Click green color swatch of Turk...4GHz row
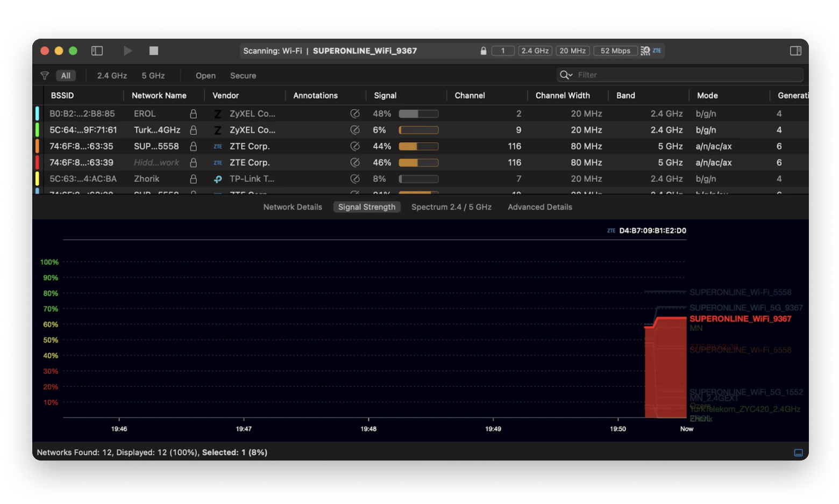Image resolution: width=839 pixels, height=504 pixels. [x=37, y=129]
